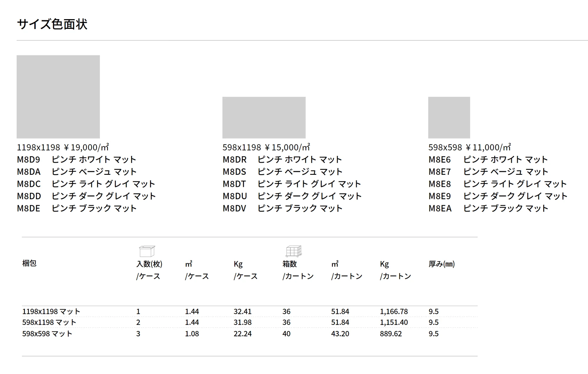Click the 箱数 /カートン column header
The width and height of the screenshot is (588, 374).
point(298,270)
